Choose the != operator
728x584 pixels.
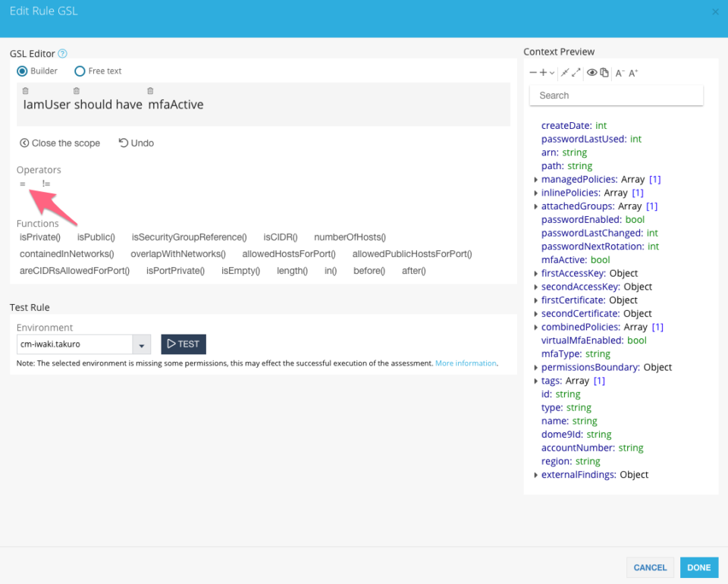point(46,184)
